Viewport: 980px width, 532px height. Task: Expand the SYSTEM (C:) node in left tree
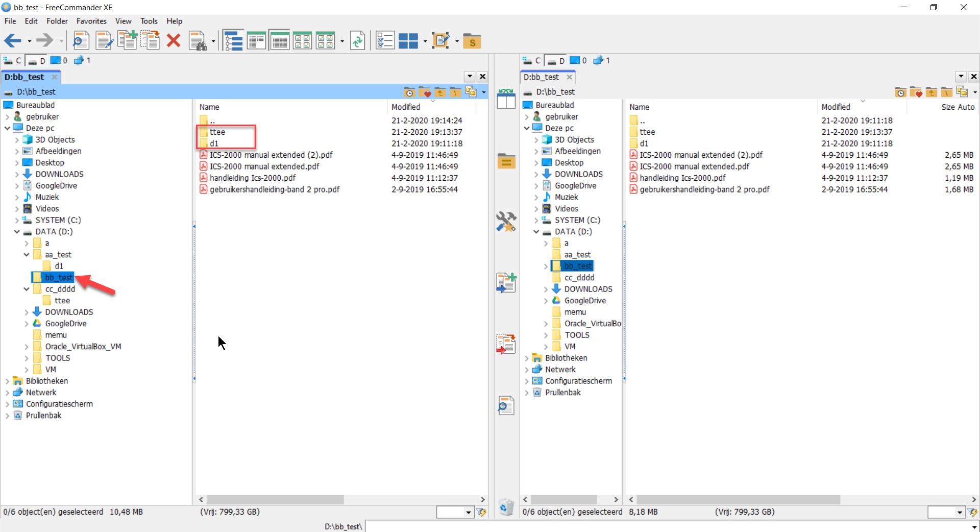click(x=17, y=221)
